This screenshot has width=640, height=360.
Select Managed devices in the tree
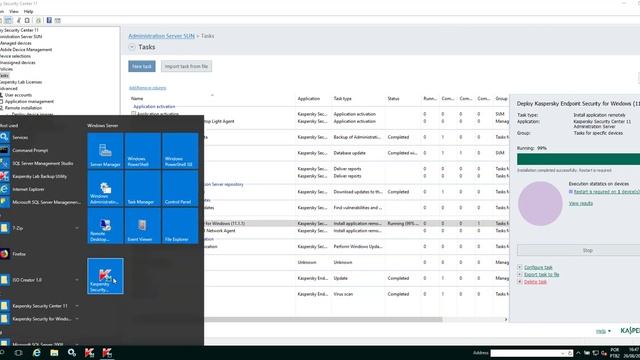pyautogui.click(x=16, y=43)
